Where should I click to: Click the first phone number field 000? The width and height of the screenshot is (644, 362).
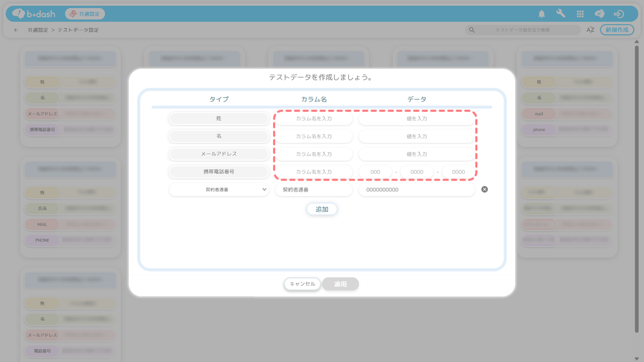click(x=375, y=172)
